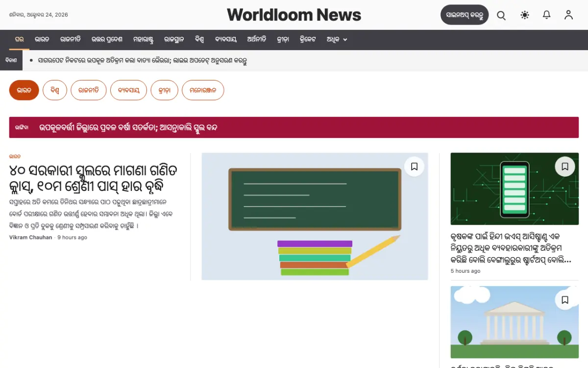The image size is (588, 368).
Task: Bookmark the government building article
Action: pyautogui.click(x=565, y=300)
